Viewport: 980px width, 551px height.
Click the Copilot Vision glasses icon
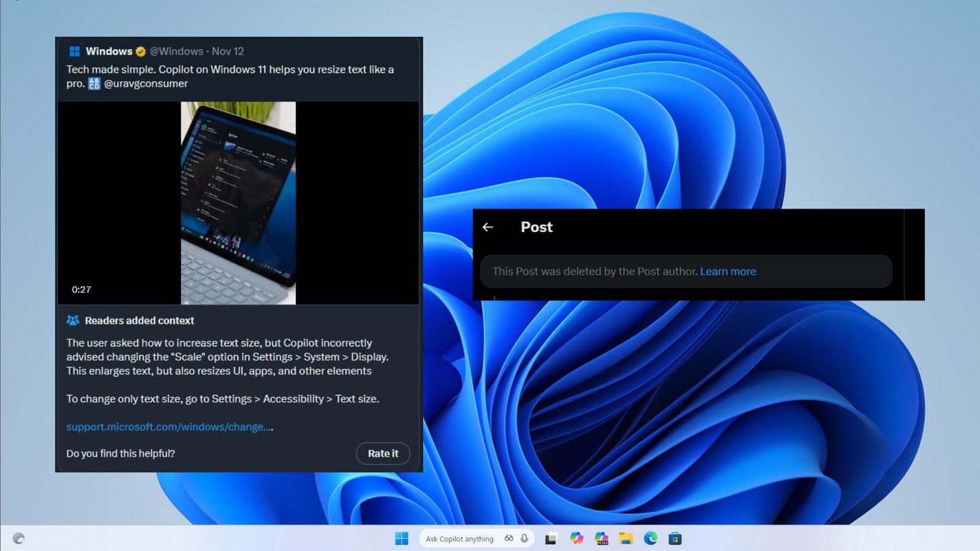508,538
